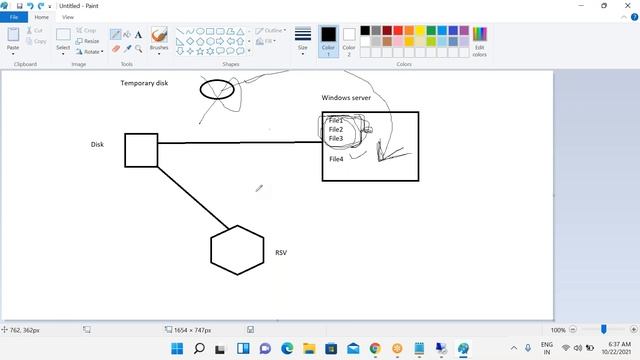Click the Save icon in title bar
This screenshot has width=640, height=360.
point(19,6)
